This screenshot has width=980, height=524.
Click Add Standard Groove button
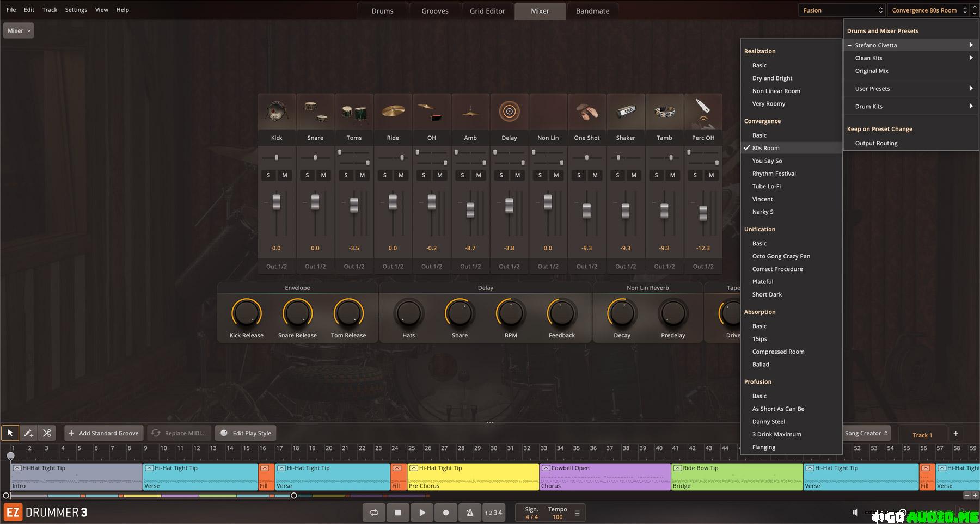pyautogui.click(x=104, y=433)
